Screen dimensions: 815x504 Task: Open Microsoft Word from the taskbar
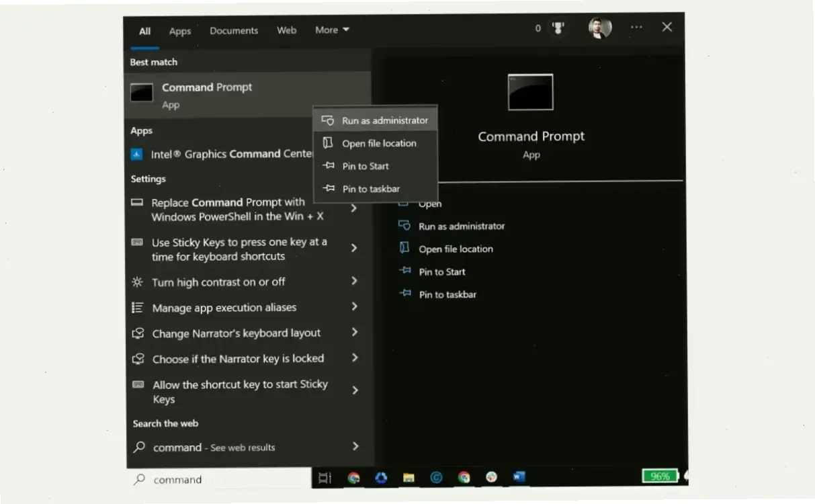[x=518, y=477]
